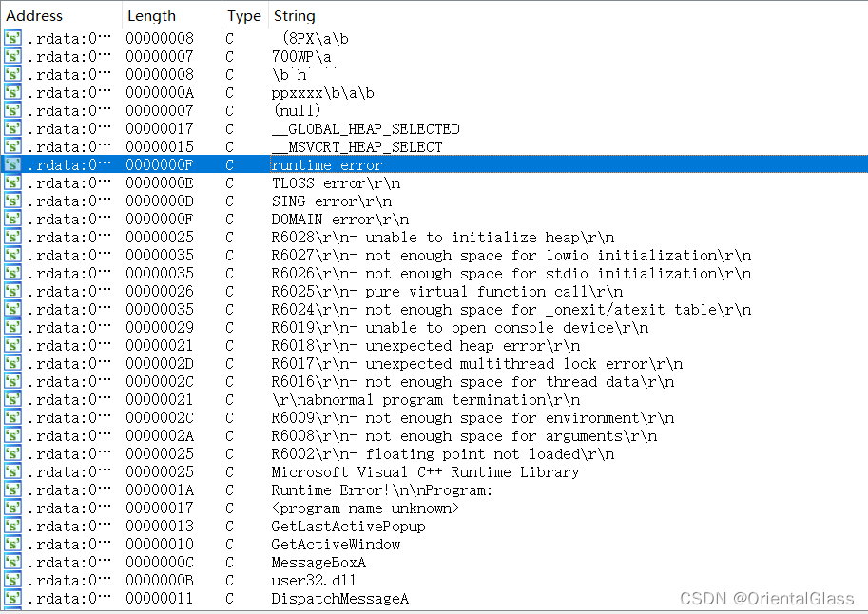
Task: Select "abnormal program termination" string
Action: tap(426, 400)
